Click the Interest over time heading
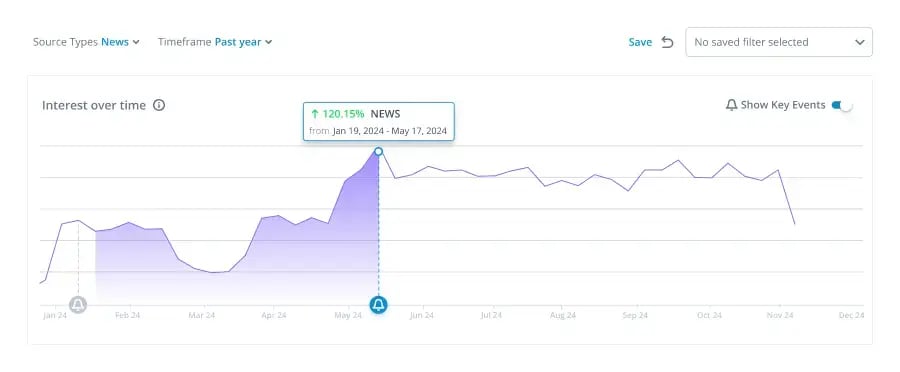This screenshot has height=372, width=900. [x=94, y=106]
